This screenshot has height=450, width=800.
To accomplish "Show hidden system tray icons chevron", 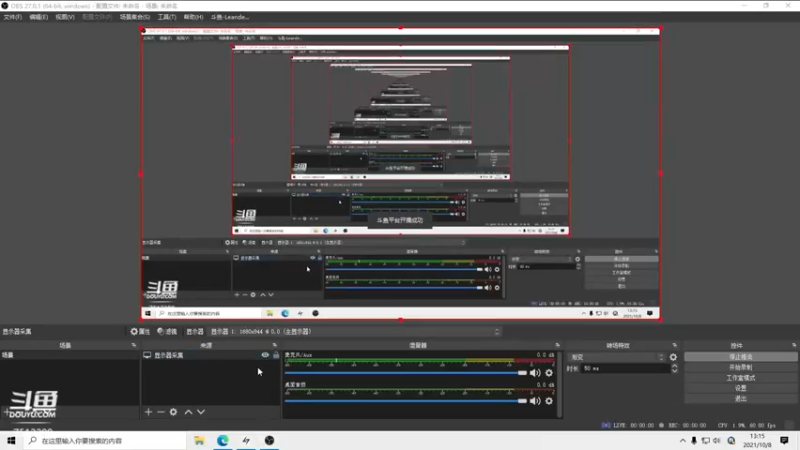I will click(683, 441).
